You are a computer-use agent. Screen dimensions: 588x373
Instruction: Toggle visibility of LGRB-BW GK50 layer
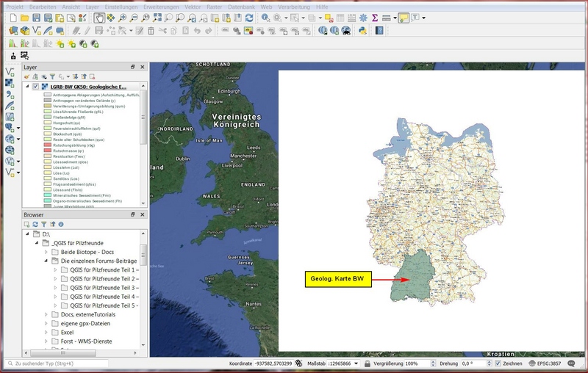[x=35, y=87]
